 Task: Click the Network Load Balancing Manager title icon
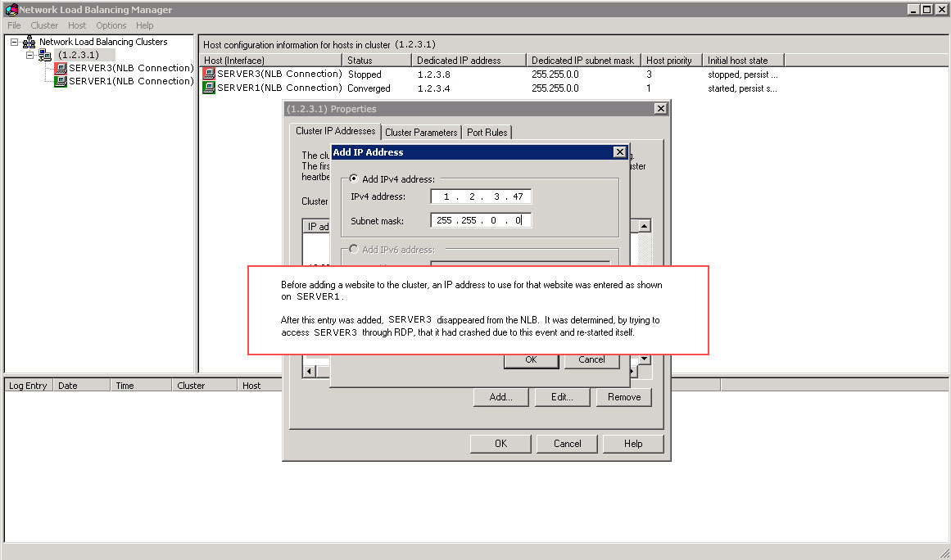(11, 9)
